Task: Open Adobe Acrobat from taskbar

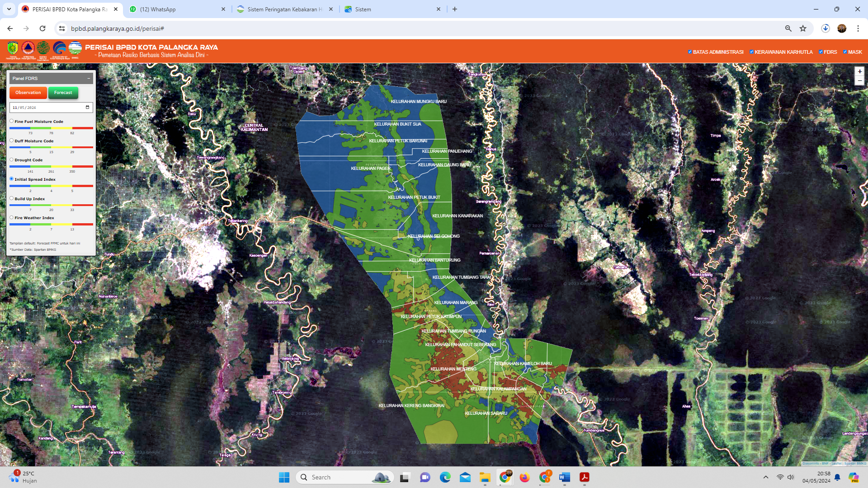Action: 585,477
